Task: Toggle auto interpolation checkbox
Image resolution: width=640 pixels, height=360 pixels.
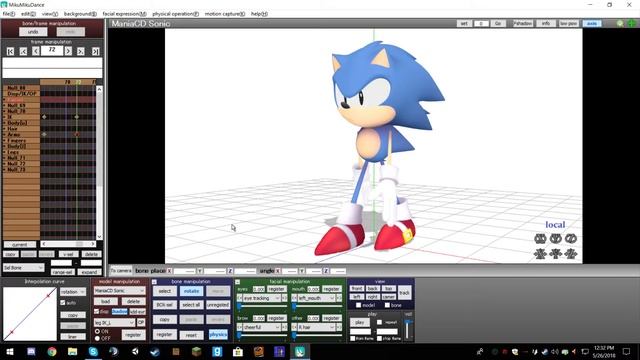Action: click(x=63, y=303)
